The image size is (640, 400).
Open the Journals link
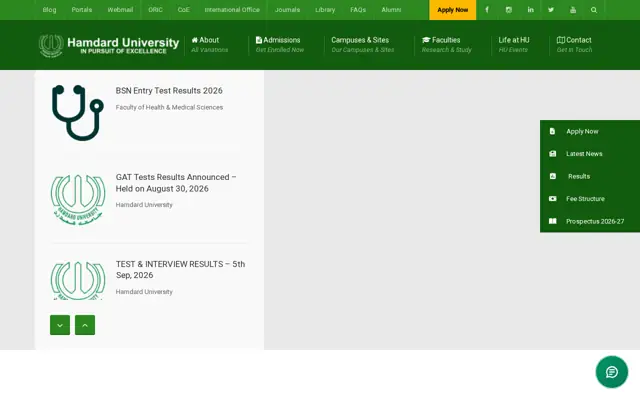287,10
